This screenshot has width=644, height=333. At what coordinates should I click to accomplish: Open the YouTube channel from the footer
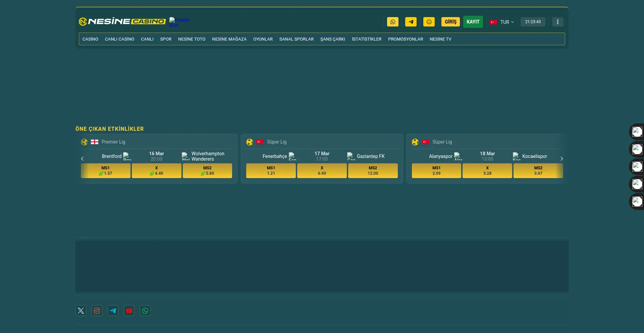[129, 311]
